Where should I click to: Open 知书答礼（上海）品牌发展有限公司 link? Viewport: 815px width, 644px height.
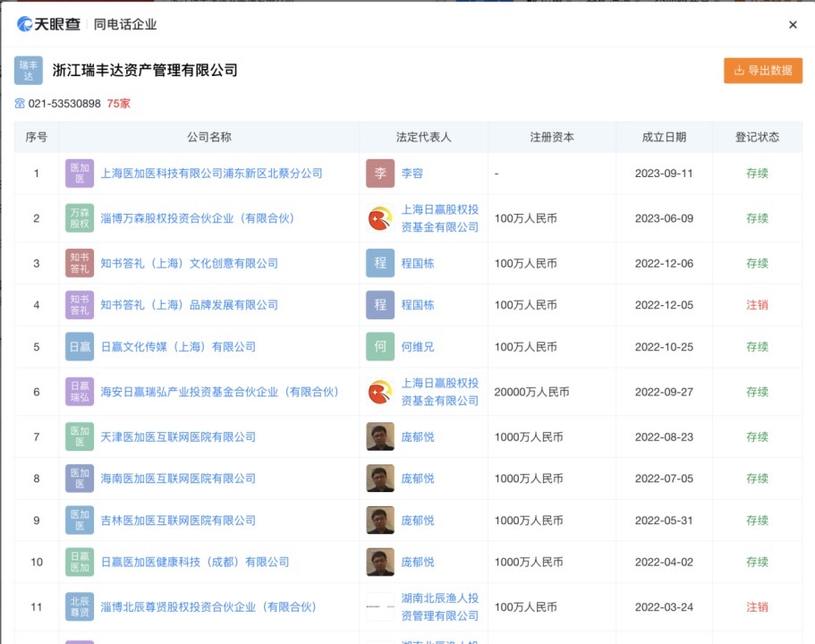[x=189, y=305]
